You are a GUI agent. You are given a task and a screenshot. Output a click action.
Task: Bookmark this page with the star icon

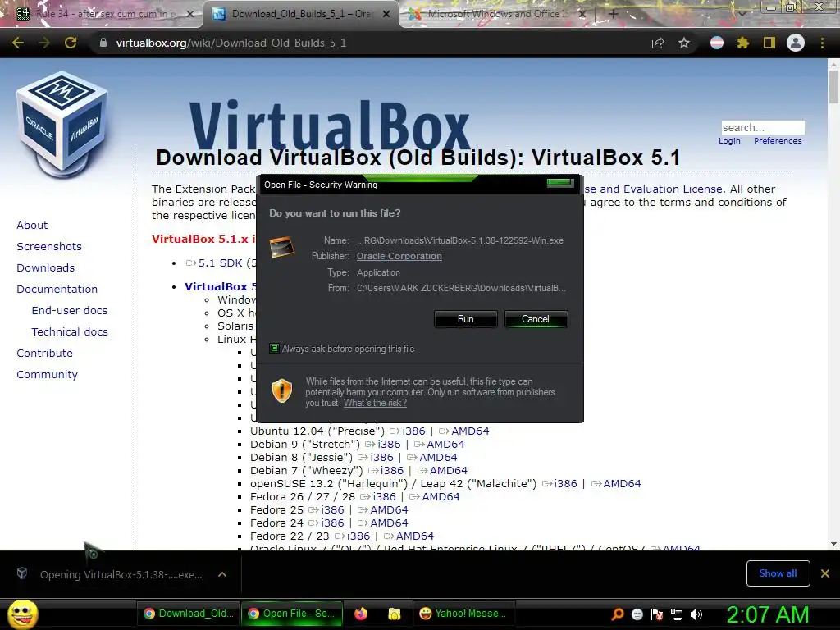pos(684,43)
